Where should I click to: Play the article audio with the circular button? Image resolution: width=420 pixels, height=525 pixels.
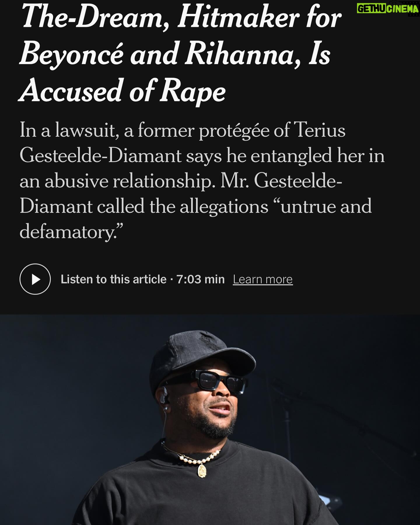click(x=35, y=279)
